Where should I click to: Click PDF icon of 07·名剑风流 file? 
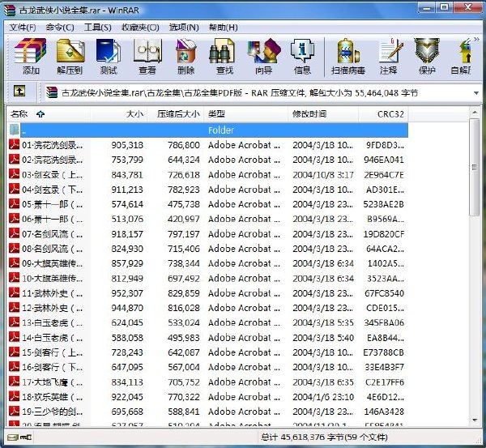pyautogui.click(x=14, y=233)
